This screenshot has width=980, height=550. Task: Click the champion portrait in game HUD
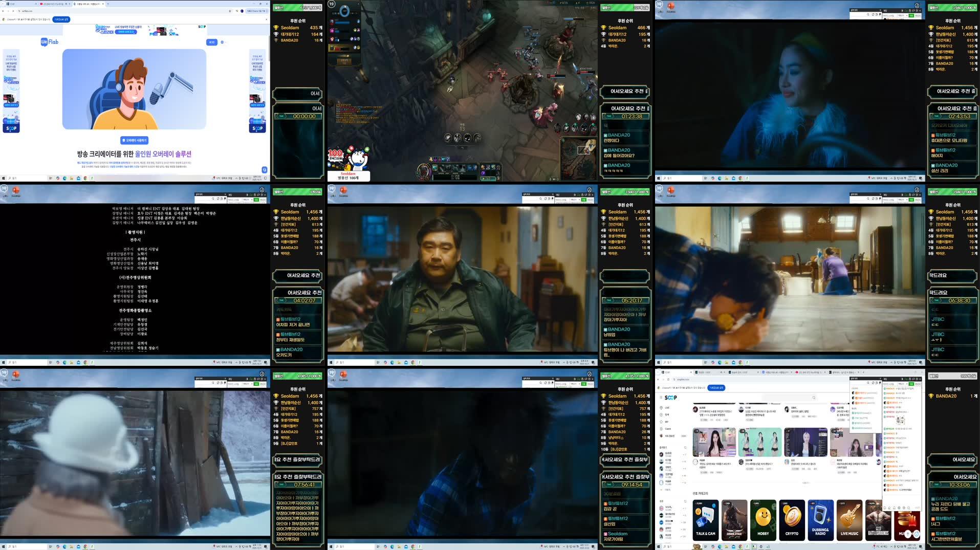(423, 170)
